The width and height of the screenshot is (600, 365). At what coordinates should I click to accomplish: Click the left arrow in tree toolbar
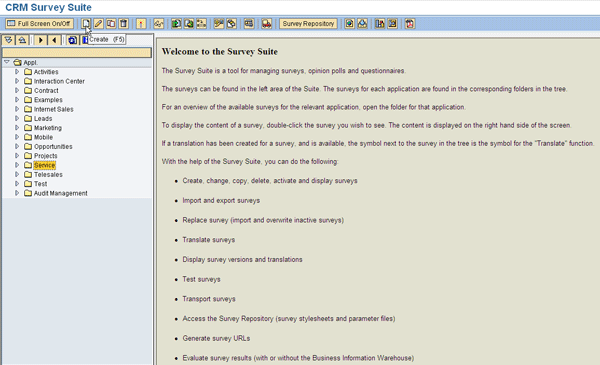click(54, 40)
